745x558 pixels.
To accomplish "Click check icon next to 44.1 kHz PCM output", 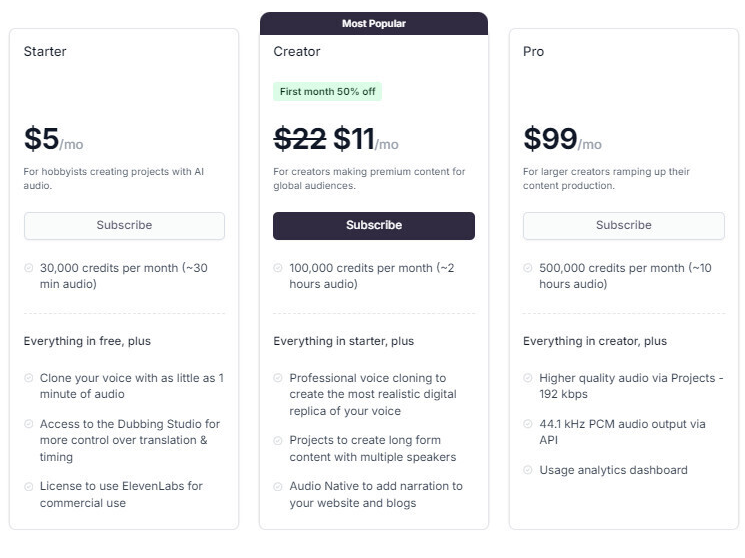I will [x=528, y=424].
